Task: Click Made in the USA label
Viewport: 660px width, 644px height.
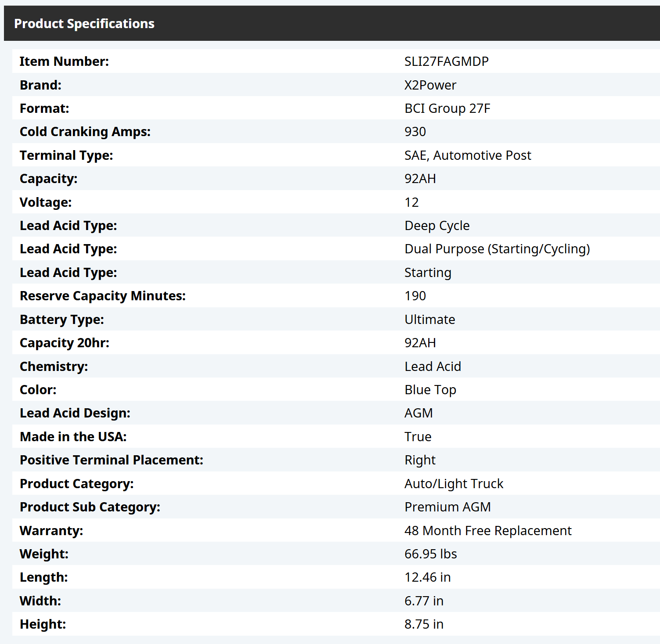Action: [x=73, y=437]
